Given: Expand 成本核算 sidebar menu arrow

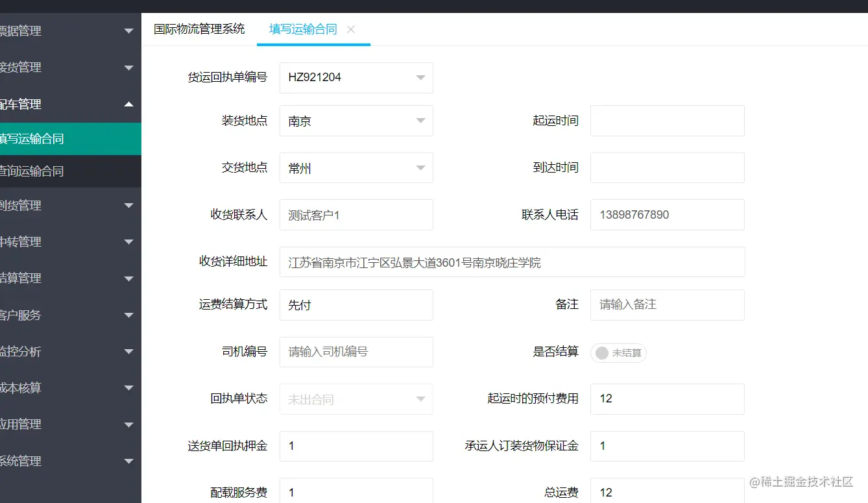Looking at the screenshot, I should pos(128,388).
